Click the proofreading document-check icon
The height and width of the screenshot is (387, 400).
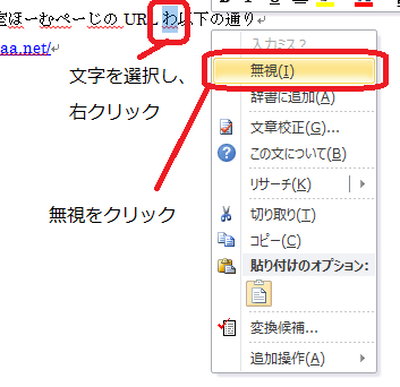coord(226,128)
